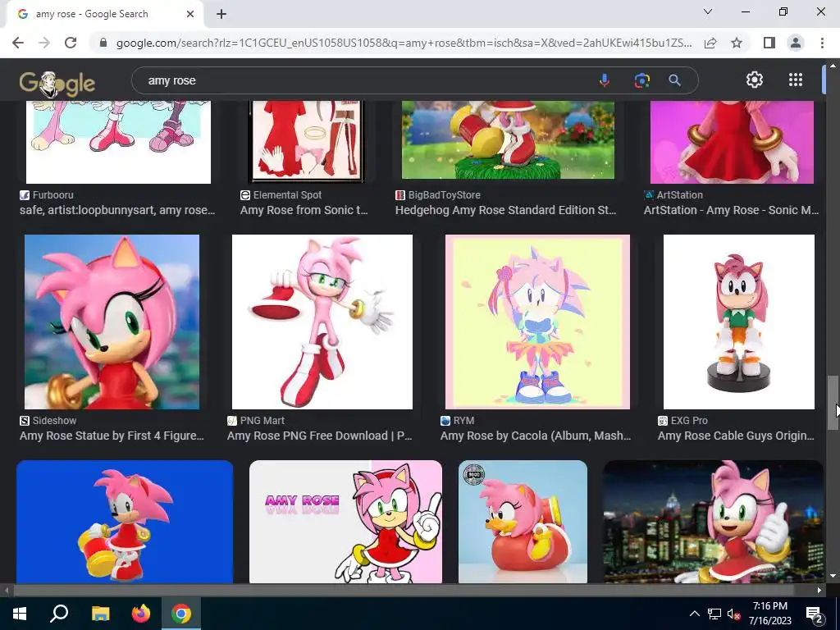Image resolution: width=840 pixels, height=630 pixels.
Task: Open the Windows Start menu
Action: (20, 614)
